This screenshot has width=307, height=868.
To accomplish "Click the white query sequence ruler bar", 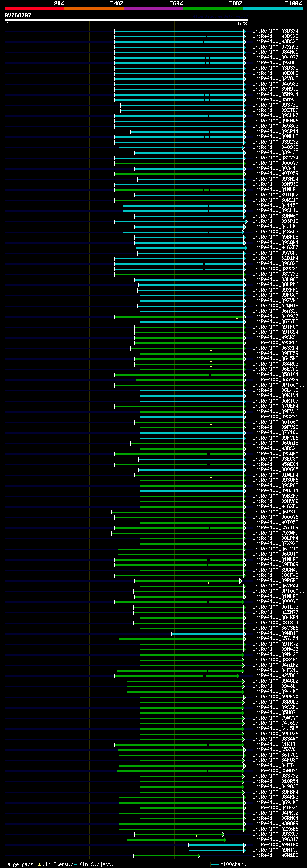I will click(x=127, y=20).
